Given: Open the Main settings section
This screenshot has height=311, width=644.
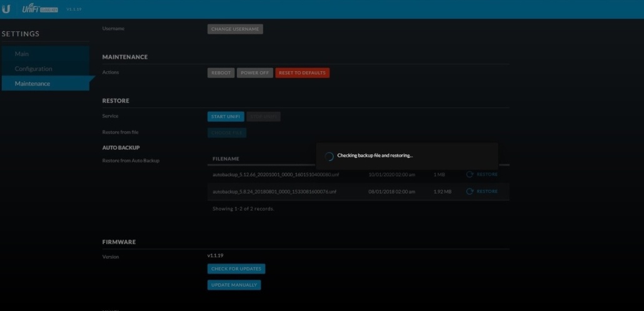Looking at the screenshot, I should pos(22,54).
